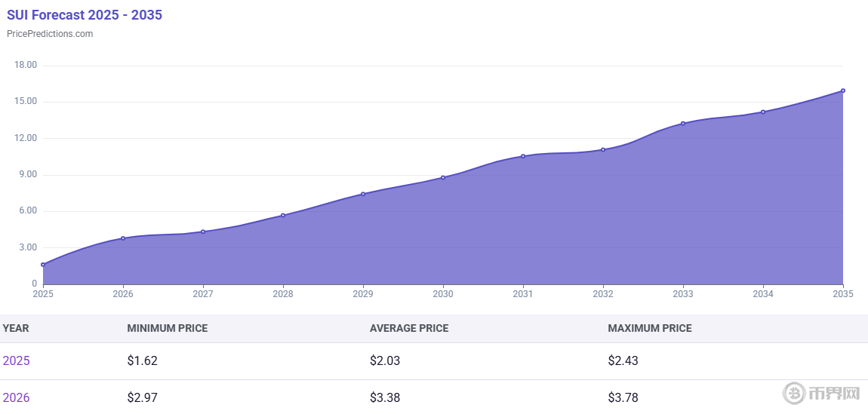Viewport: 868px width, 414px height.
Task: Click the PricePredictions.com source label
Action: click(50, 34)
